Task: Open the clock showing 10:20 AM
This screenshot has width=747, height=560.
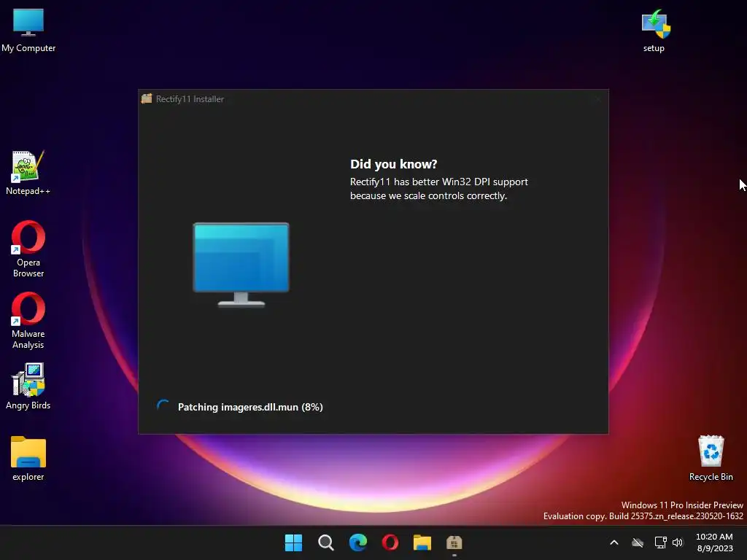Action: (714, 542)
